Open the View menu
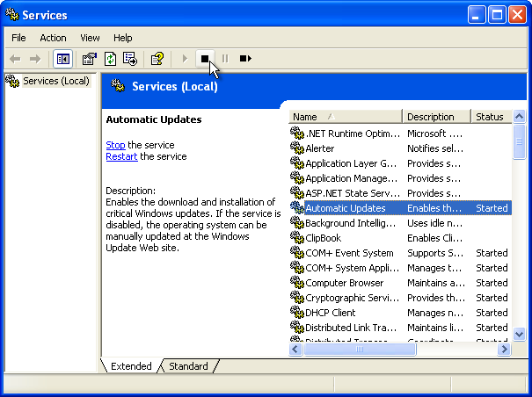The height and width of the screenshot is (397, 532). [x=90, y=38]
